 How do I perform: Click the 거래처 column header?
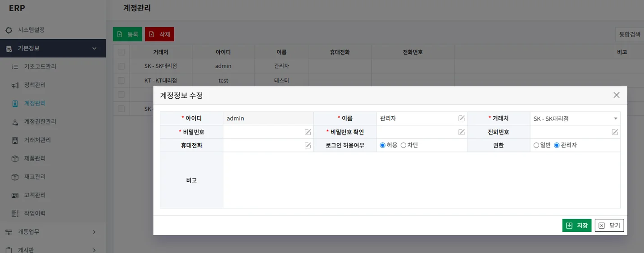(x=161, y=52)
